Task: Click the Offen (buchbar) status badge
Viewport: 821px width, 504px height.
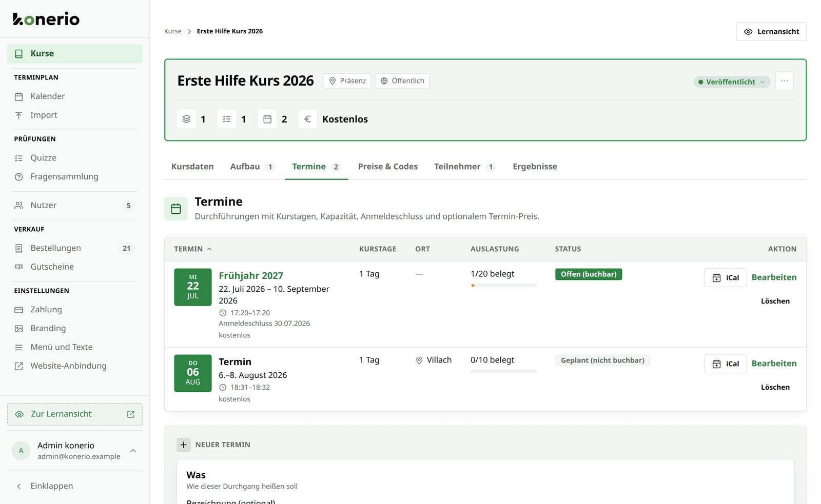Action: coord(589,274)
